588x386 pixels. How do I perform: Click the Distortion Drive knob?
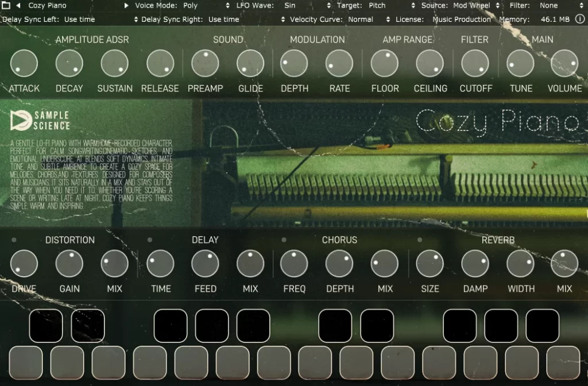[24, 264]
